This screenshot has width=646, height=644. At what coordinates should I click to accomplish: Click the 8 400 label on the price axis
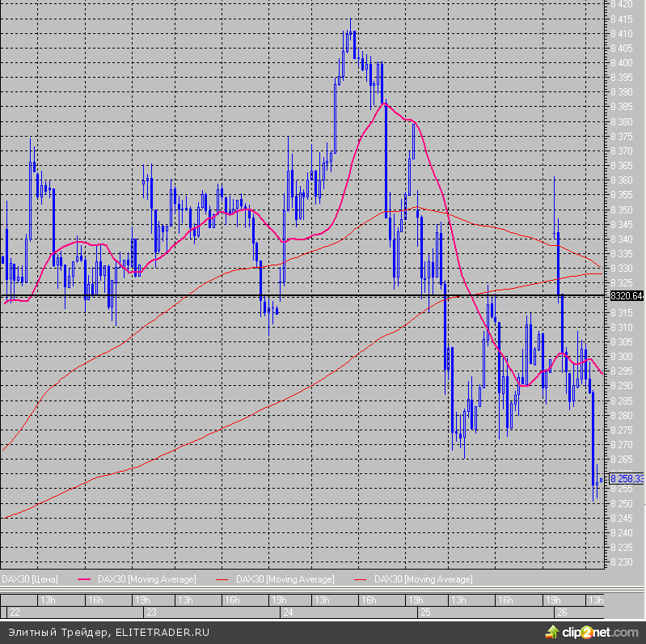[622, 63]
